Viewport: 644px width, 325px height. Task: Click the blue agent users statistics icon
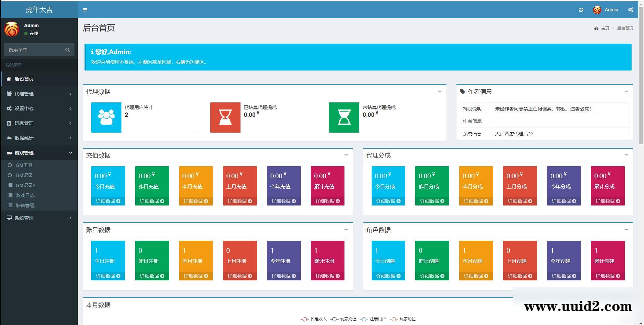(106, 118)
